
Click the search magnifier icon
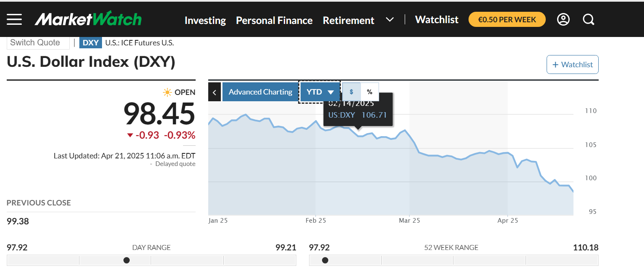(589, 19)
